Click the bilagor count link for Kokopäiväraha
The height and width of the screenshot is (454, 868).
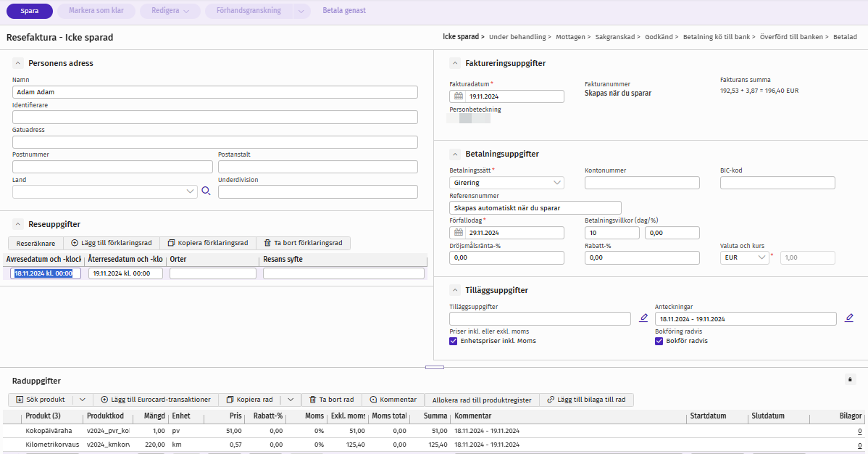click(x=860, y=432)
